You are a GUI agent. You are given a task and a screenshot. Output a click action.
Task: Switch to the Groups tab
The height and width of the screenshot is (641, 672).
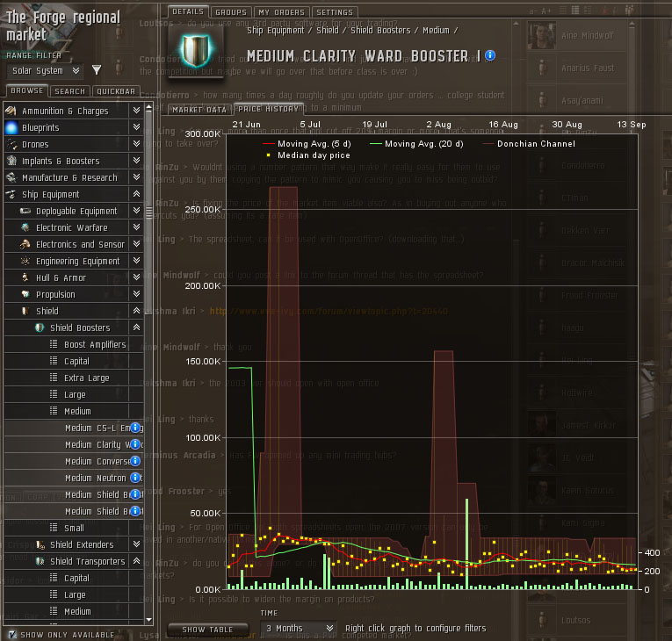coord(231,12)
